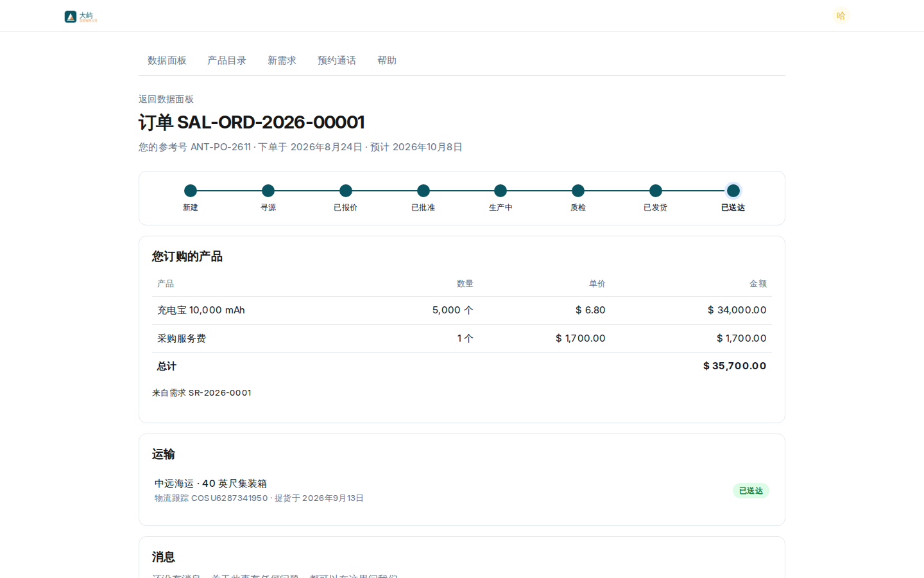Screen dimensions: 924x578
Task: Click the 寻源 step marker
Action: [x=268, y=191]
